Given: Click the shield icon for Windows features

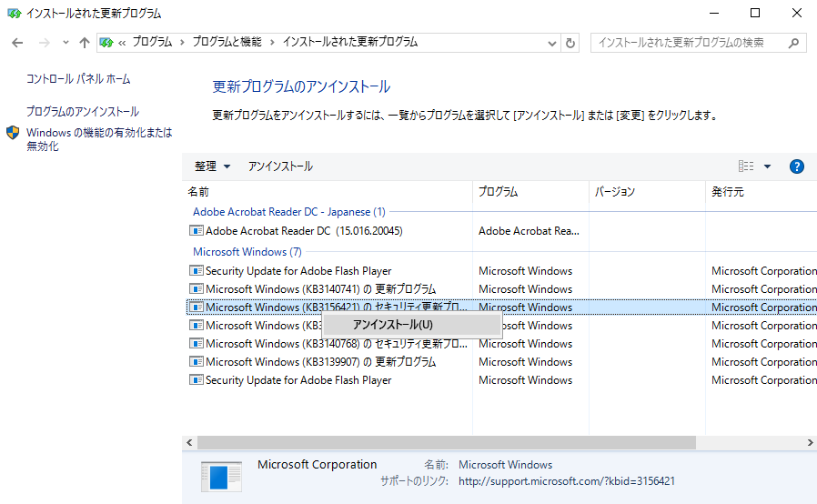Looking at the screenshot, I should (14, 133).
